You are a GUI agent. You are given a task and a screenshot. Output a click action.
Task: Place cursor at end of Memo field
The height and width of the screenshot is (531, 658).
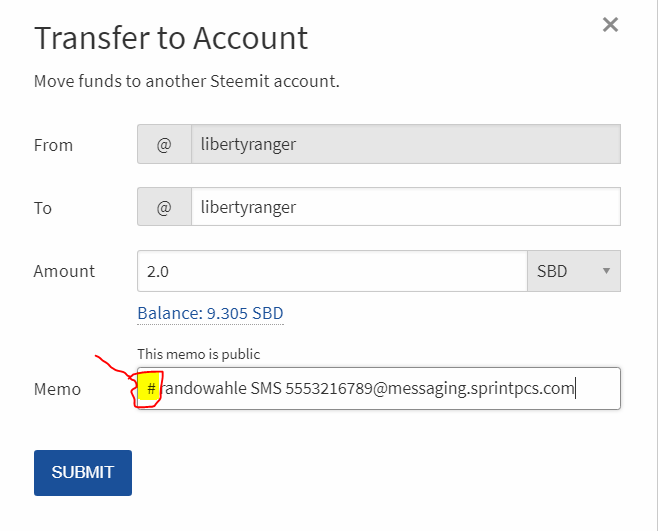click(598, 388)
